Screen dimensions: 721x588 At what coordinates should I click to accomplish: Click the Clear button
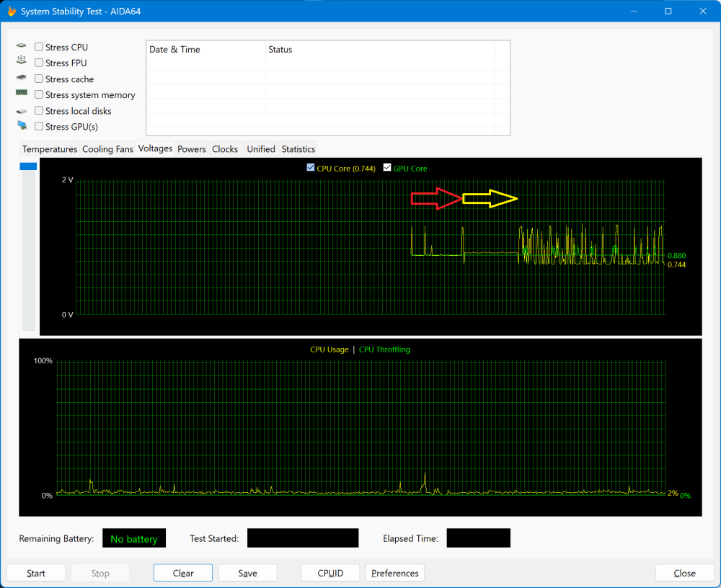pyautogui.click(x=183, y=573)
